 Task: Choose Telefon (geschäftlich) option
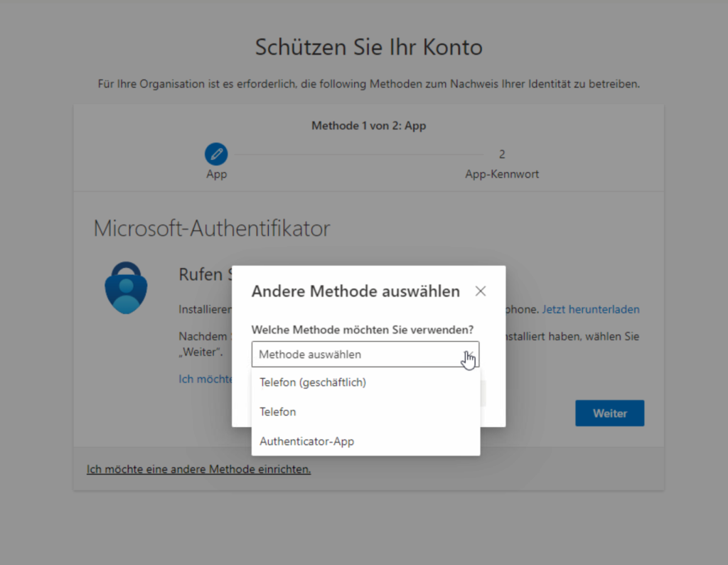(365, 382)
